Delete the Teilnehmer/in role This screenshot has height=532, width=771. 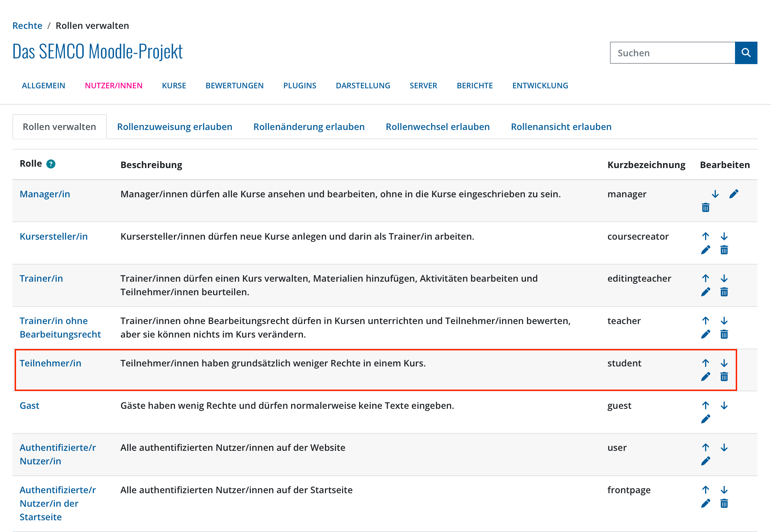pyautogui.click(x=724, y=377)
